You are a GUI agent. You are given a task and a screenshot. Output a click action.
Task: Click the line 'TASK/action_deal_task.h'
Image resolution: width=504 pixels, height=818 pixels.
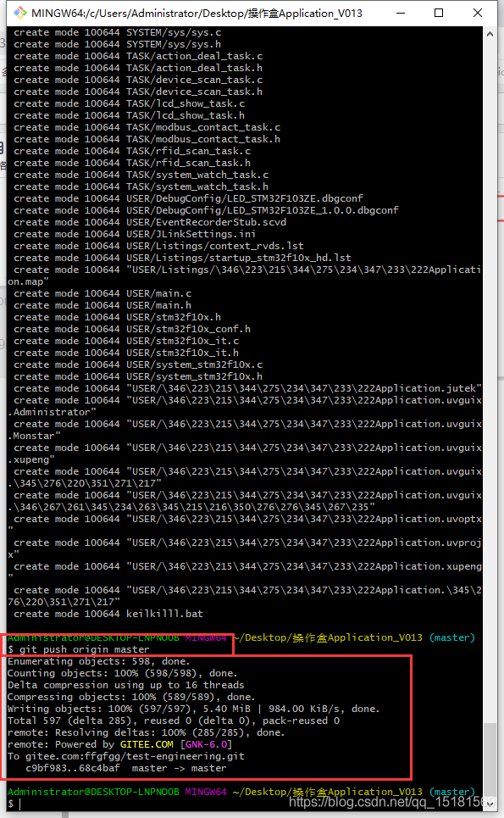pos(138,68)
